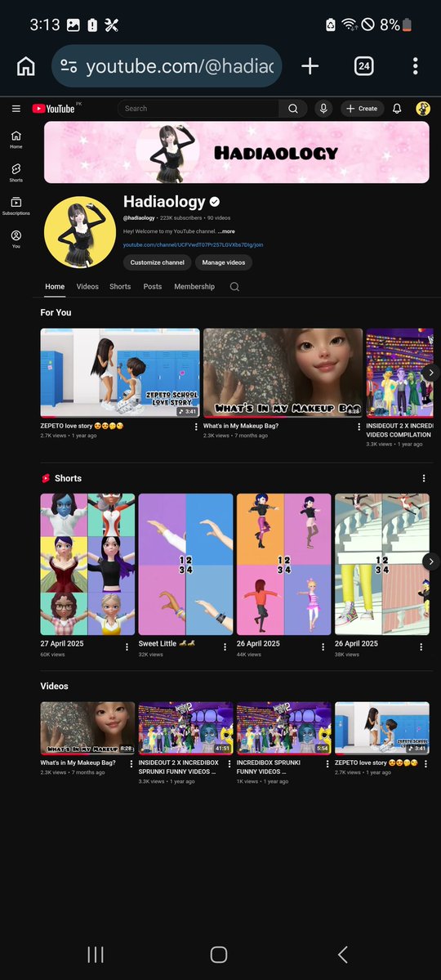This screenshot has width=441, height=980.
Task: Go to the YouTube logo home link
Action: [54, 109]
